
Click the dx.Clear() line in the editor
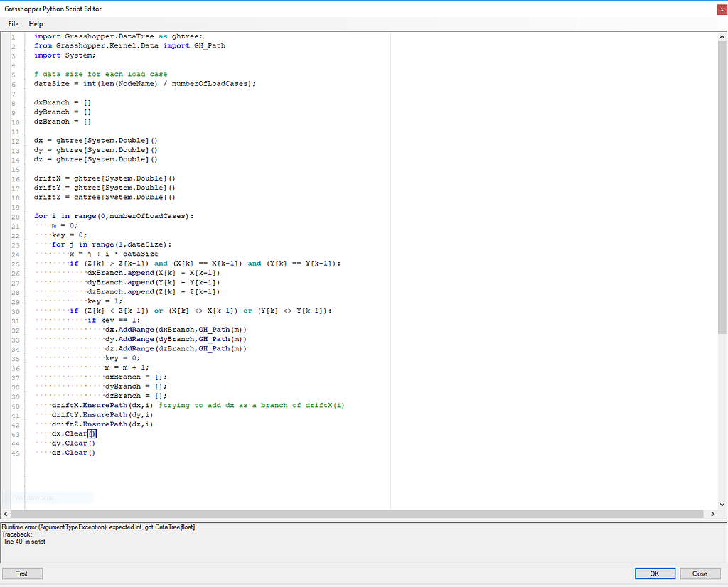[71, 433]
